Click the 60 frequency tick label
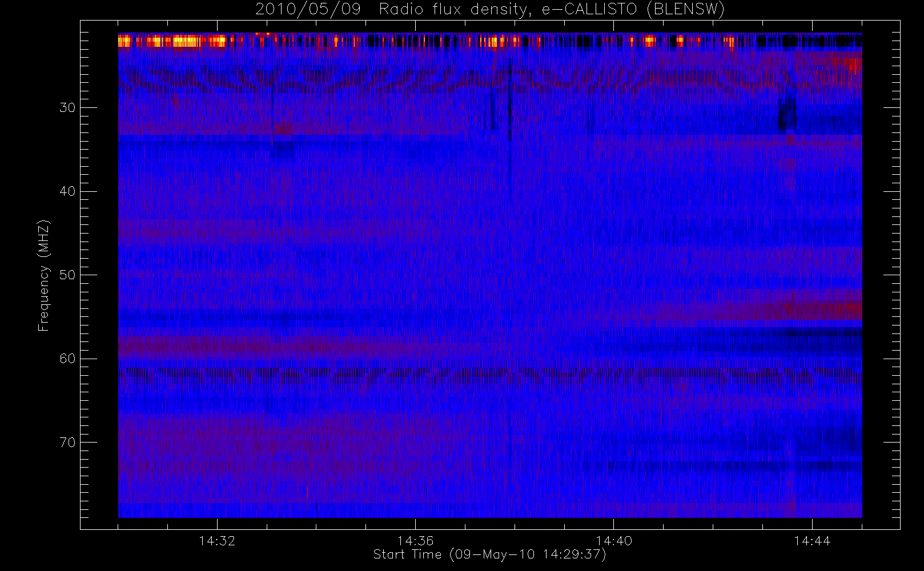The width and height of the screenshot is (924, 571). coord(67,359)
